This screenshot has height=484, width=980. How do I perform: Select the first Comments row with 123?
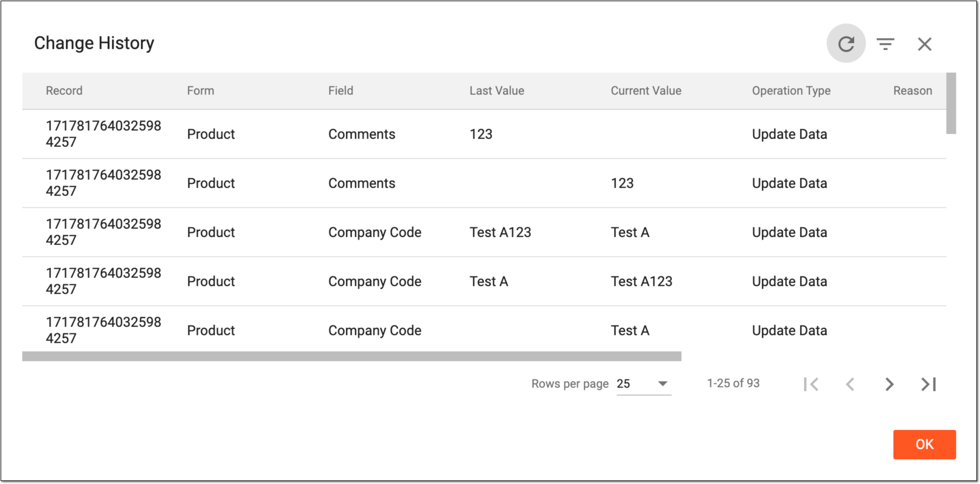(484, 134)
